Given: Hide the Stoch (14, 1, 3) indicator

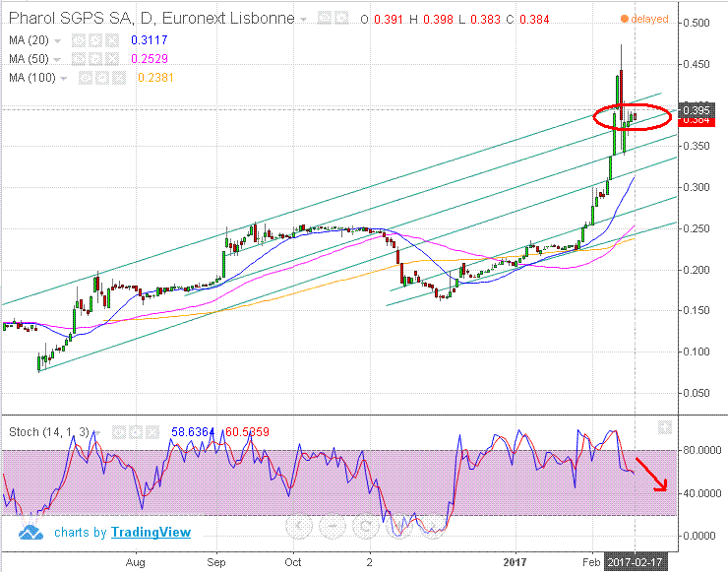Looking at the screenshot, I should pyautogui.click(x=119, y=432).
